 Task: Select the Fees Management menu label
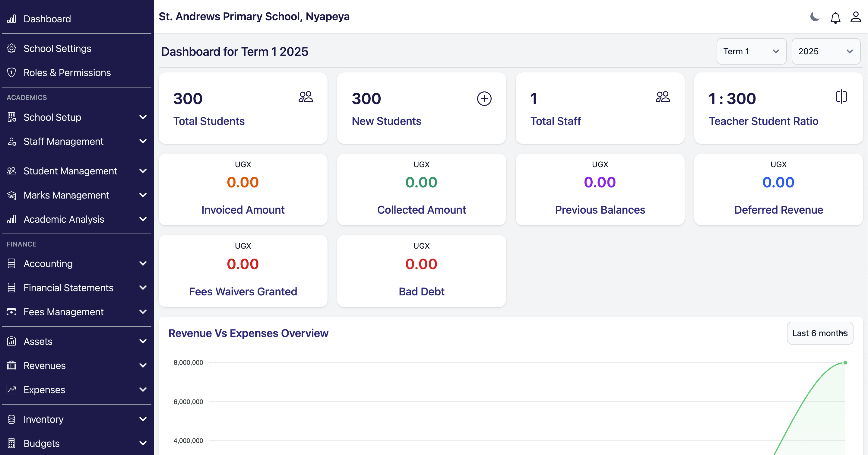coord(63,312)
